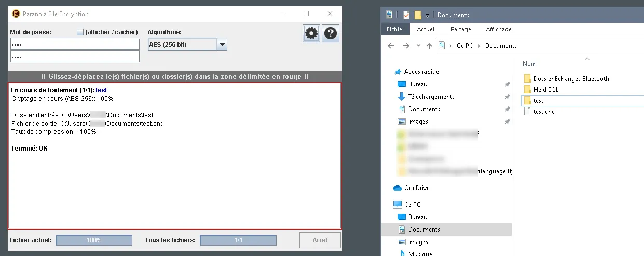Toggle the afficher / cacher password checkbox

coord(80,32)
